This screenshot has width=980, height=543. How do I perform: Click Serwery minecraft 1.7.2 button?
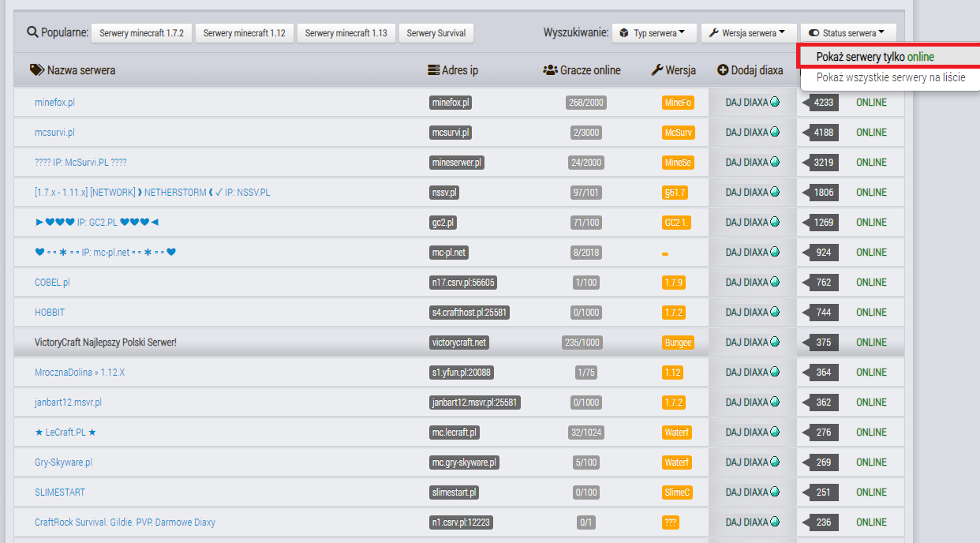pos(141,33)
